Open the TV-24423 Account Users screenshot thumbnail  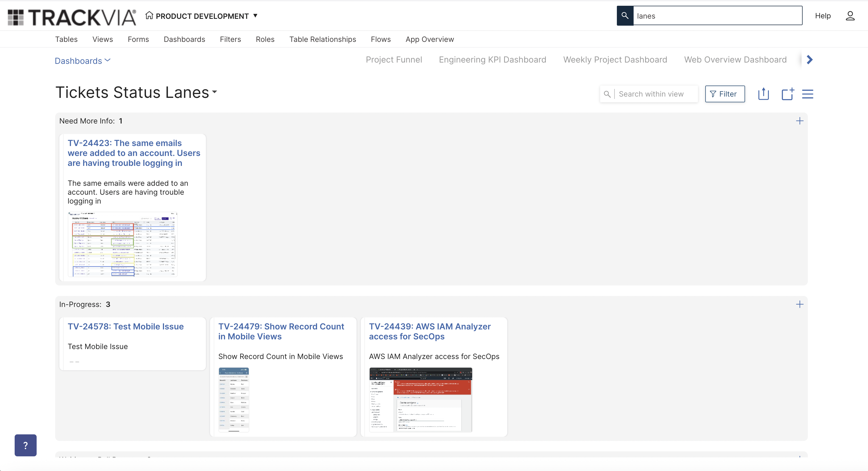pos(123,244)
